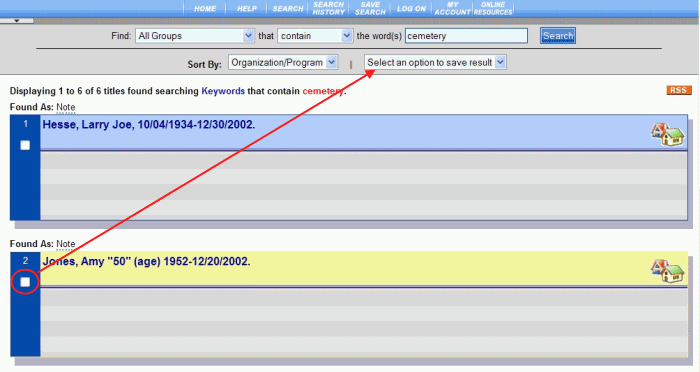
Task: Open the Search menu item in the top bar
Action: click(288, 8)
